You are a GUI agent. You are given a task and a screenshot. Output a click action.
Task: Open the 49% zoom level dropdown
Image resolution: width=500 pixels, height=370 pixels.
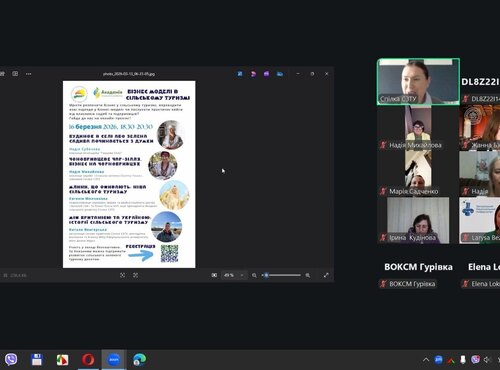click(234, 275)
